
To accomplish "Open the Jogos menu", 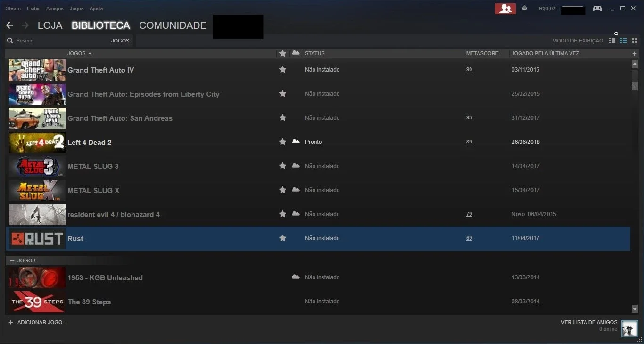I will pyautogui.click(x=76, y=8).
